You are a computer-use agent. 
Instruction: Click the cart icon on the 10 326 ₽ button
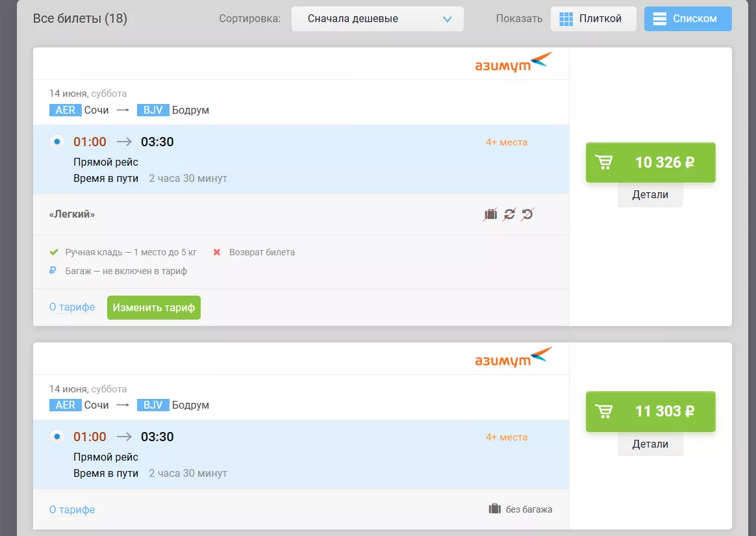(604, 162)
